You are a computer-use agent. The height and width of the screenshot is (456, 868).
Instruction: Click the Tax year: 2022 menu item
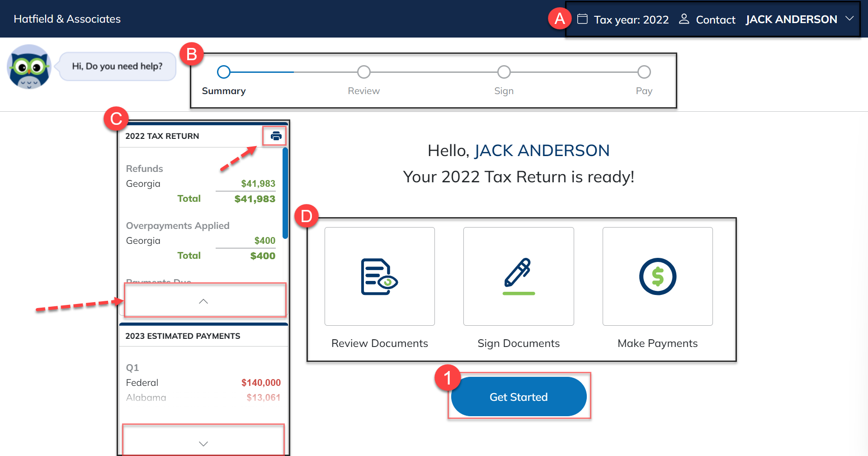(631, 19)
